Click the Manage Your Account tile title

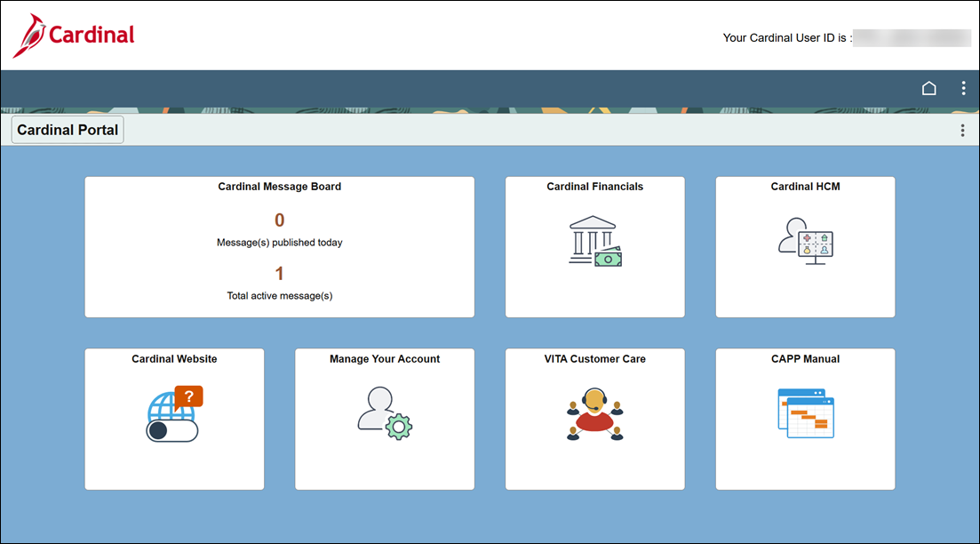tap(385, 359)
